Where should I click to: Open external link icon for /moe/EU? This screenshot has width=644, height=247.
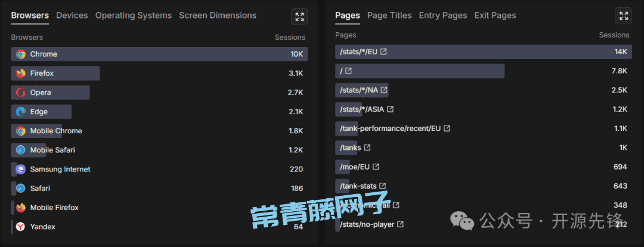[x=376, y=167]
